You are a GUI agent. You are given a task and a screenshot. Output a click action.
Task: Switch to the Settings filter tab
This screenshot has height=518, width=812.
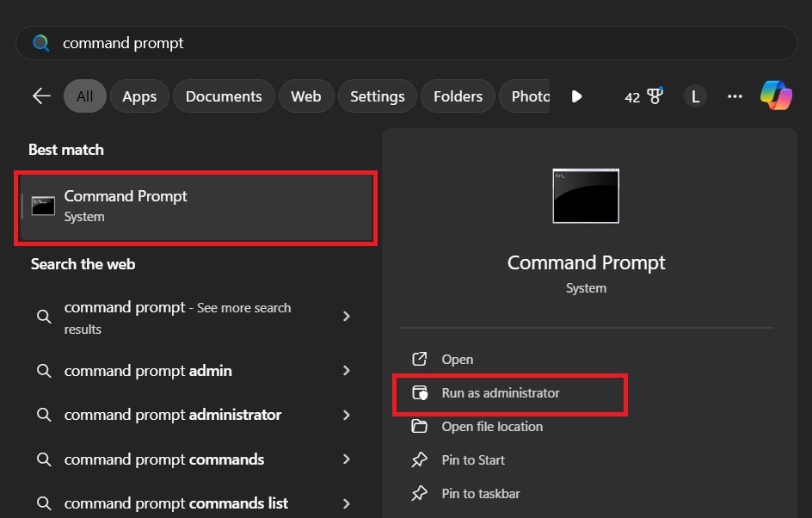377,96
